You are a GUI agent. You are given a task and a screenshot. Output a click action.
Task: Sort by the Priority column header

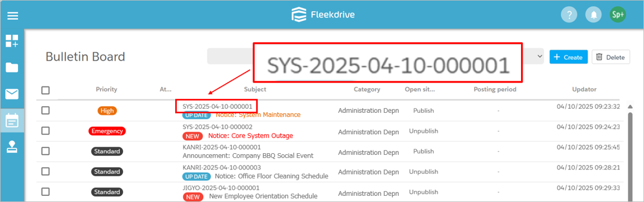tap(106, 89)
